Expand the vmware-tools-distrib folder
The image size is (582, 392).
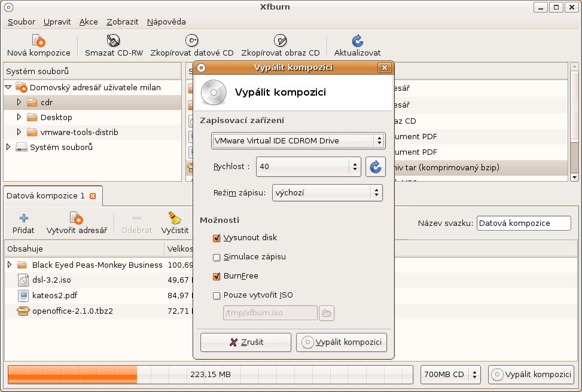(x=19, y=133)
